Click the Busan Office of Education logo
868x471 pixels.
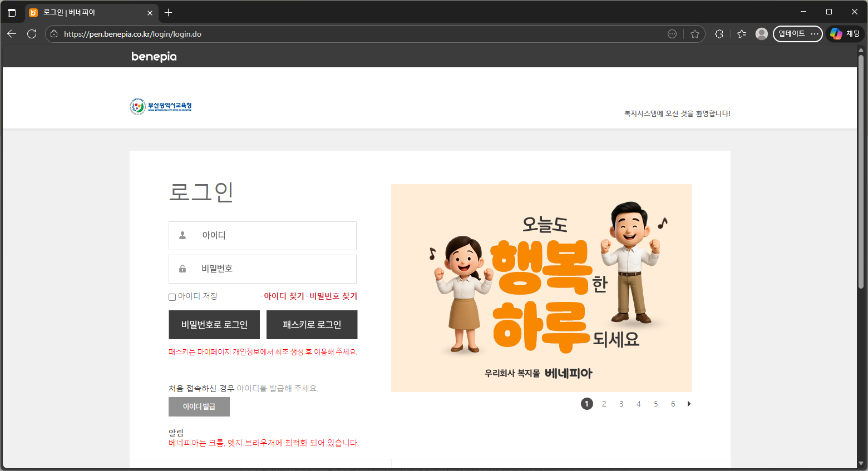click(160, 106)
